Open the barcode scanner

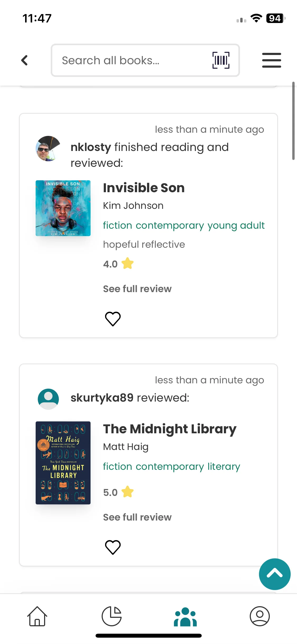(x=221, y=60)
